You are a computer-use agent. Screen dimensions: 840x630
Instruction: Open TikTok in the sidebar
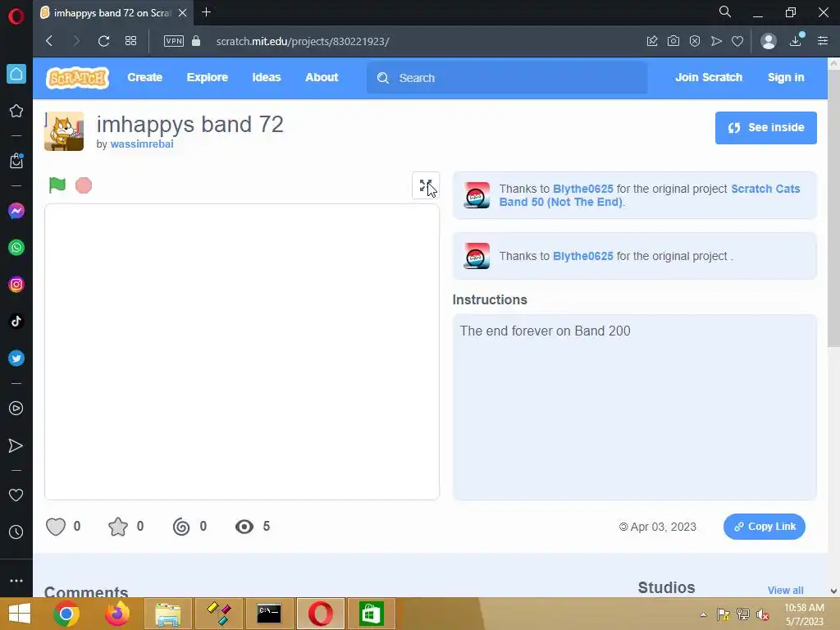point(16,322)
